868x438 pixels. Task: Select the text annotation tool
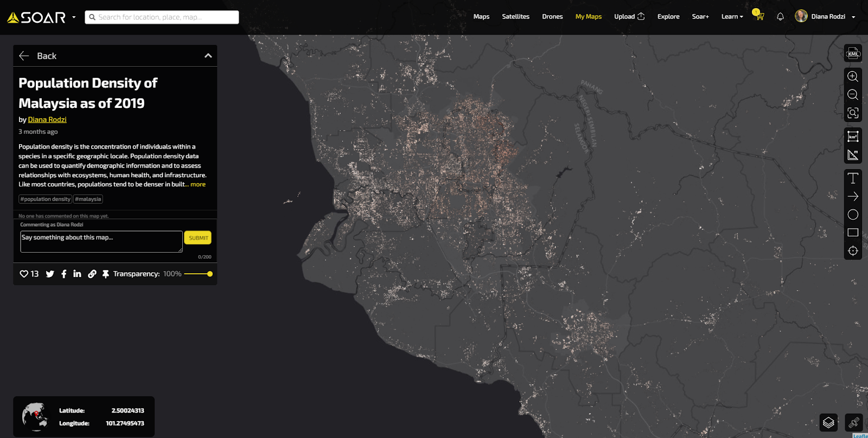pos(853,178)
